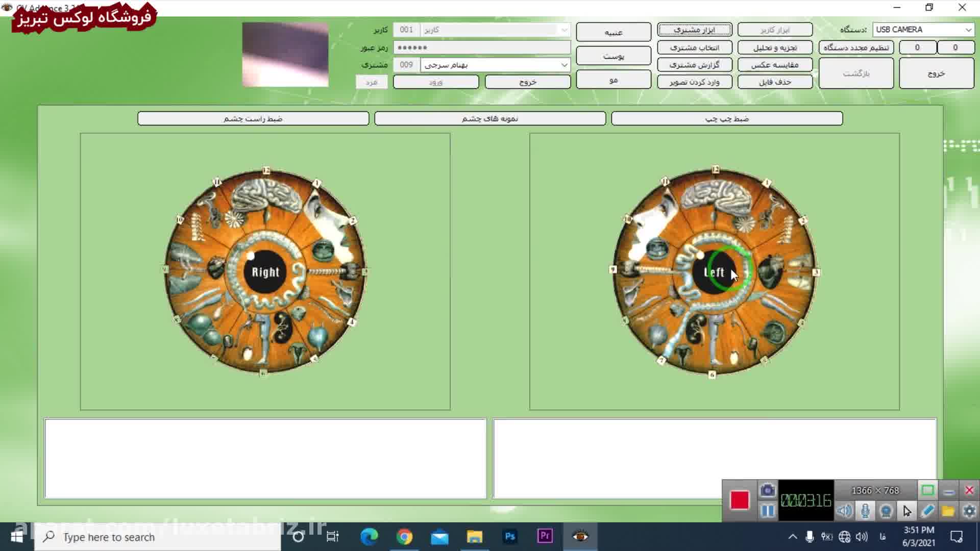980x551 pixels.
Task: Click the مو hair mode button
Action: tap(614, 80)
